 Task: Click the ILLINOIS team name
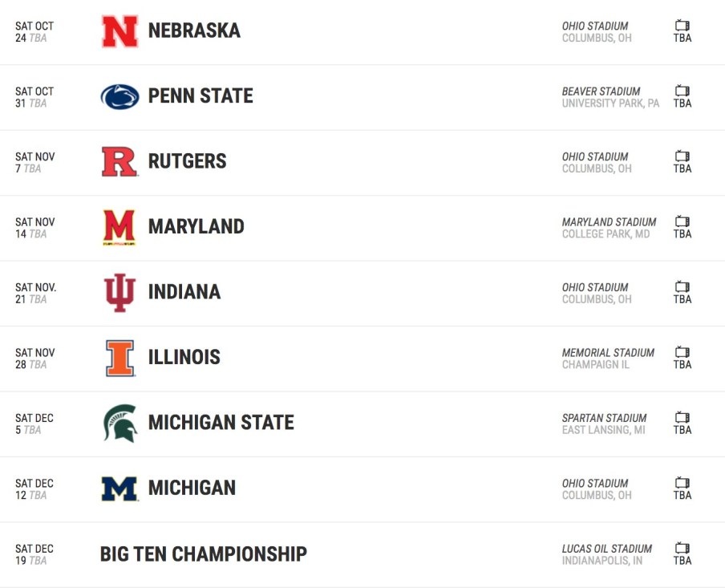(184, 358)
